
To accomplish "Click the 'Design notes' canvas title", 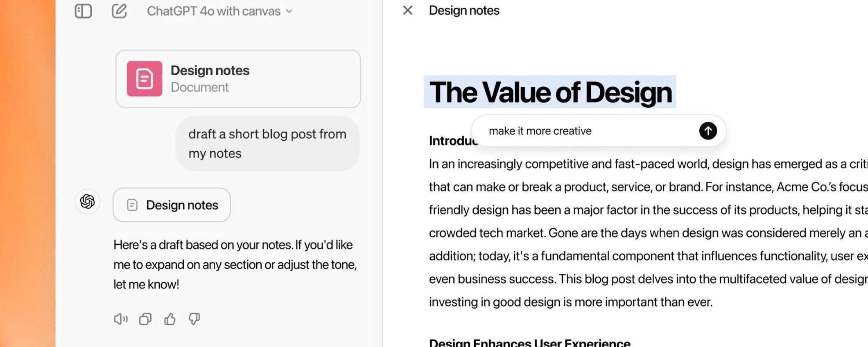I will tap(464, 10).
